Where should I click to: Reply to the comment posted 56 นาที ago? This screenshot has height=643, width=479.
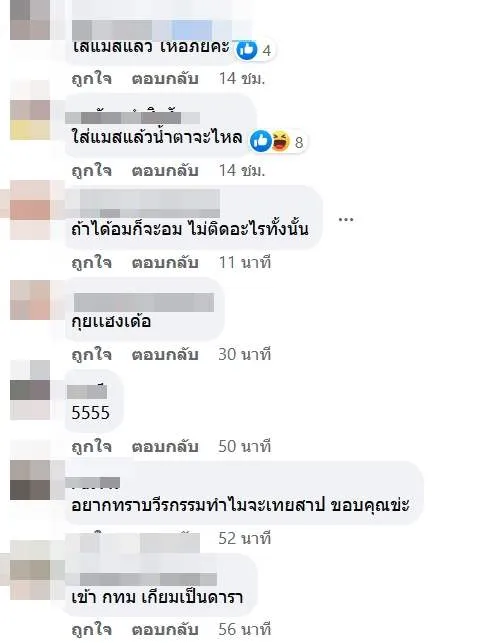coord(165,629)
